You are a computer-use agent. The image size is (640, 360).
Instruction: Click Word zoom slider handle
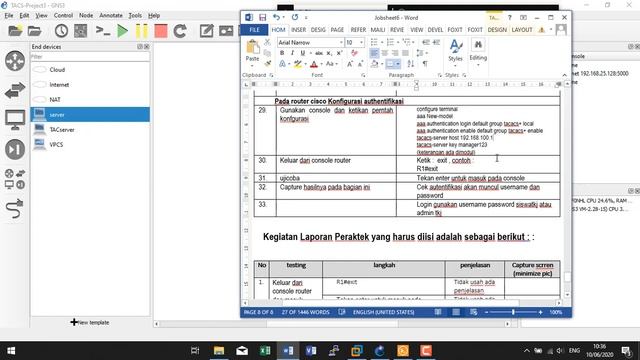[x=513, y=312]
